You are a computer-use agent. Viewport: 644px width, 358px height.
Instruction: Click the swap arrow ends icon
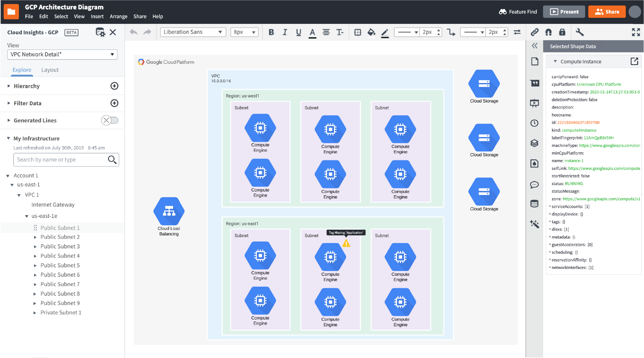(x=517, y=32)
